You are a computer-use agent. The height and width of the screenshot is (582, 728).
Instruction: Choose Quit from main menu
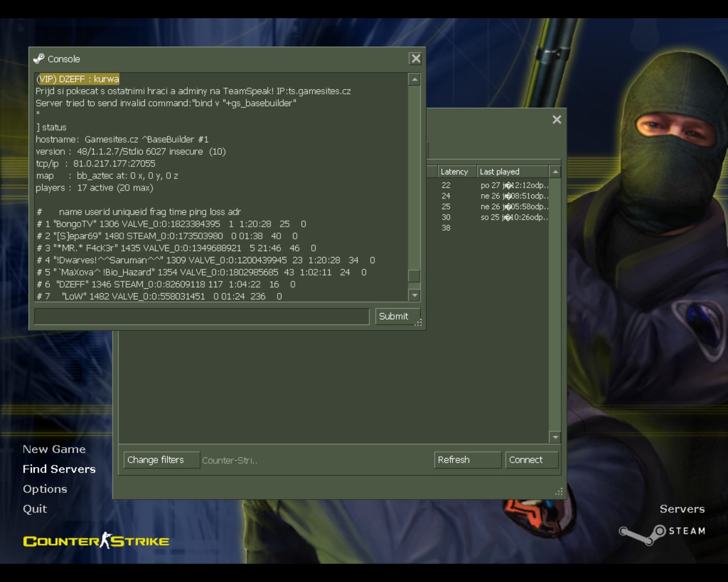tap(35, 509)
